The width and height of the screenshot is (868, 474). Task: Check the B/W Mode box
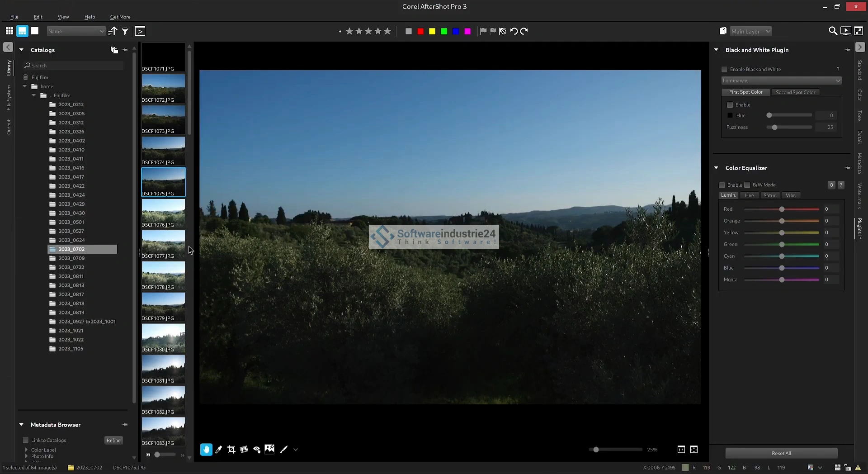tap(747, 185)
